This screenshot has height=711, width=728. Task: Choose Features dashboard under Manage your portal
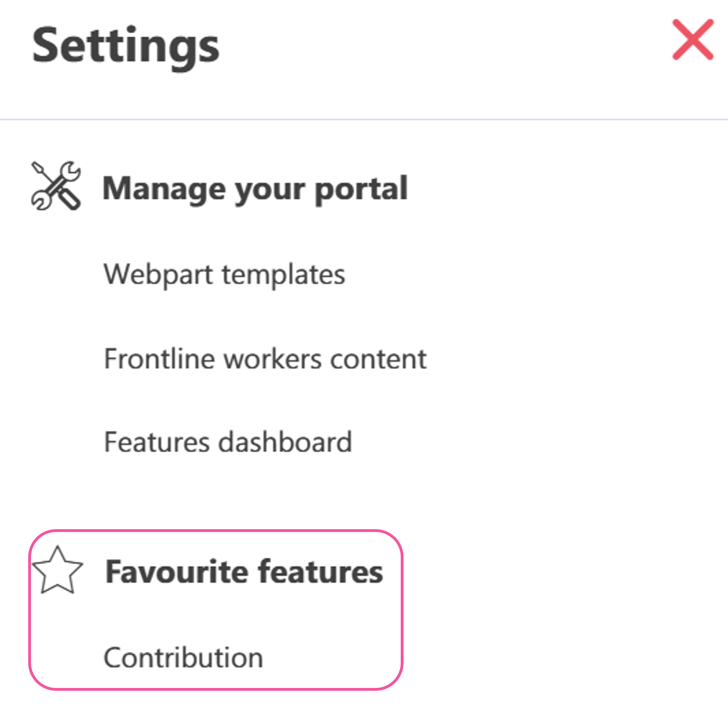click(x=228, y=442)
